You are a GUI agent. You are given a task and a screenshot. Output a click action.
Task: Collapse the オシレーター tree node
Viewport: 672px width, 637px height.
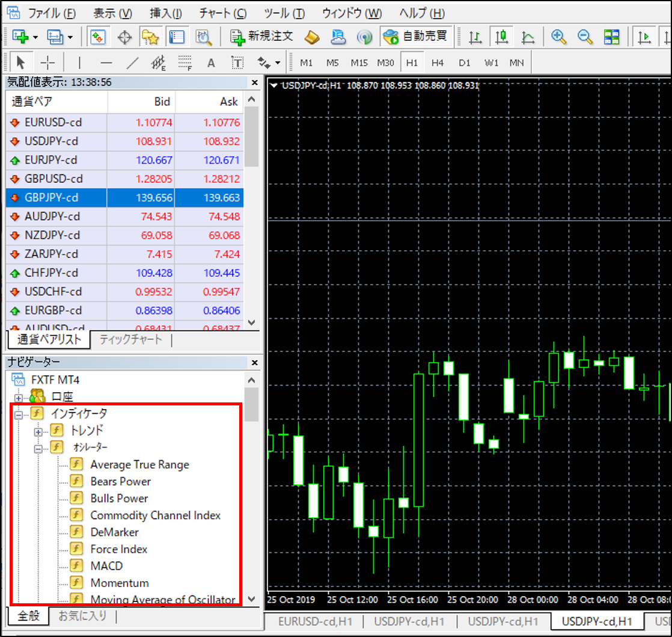tap(38, 449)
